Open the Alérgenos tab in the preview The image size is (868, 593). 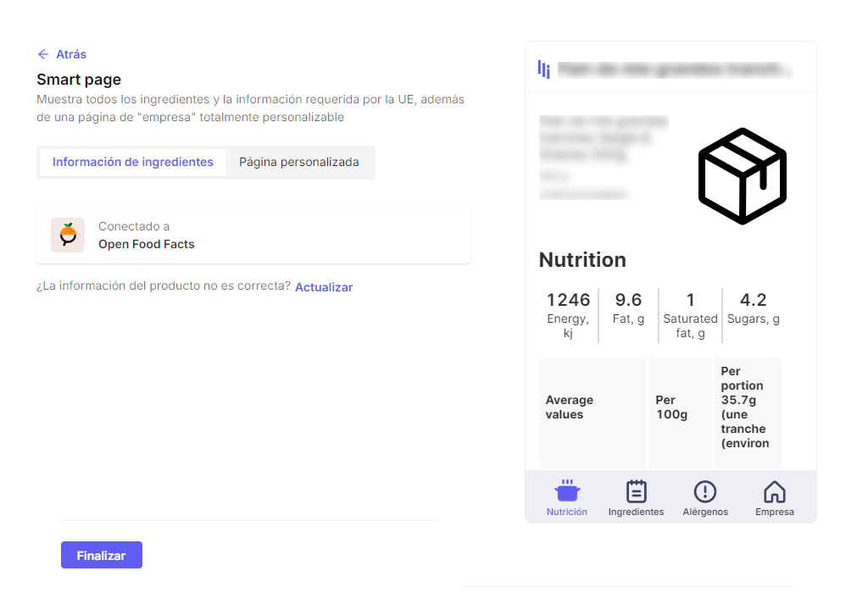705,498
